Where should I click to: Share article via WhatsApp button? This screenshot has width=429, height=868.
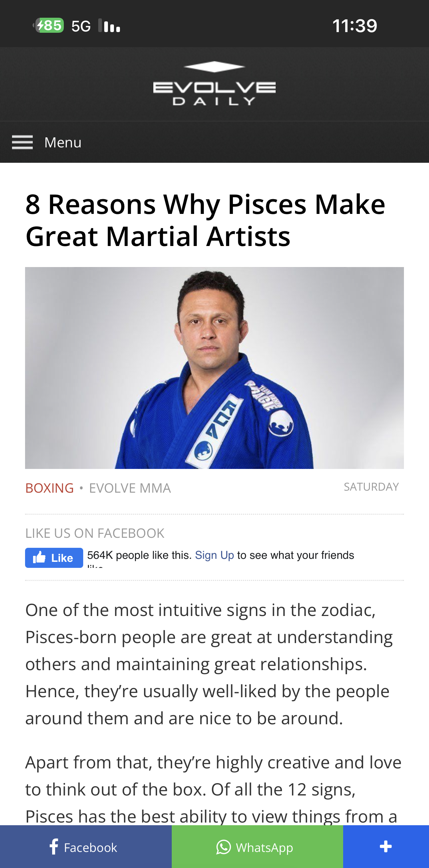coord(257,847)
